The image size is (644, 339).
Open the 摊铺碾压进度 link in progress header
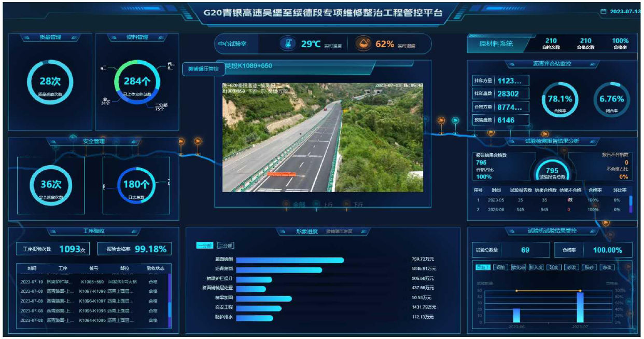point(339,232)
